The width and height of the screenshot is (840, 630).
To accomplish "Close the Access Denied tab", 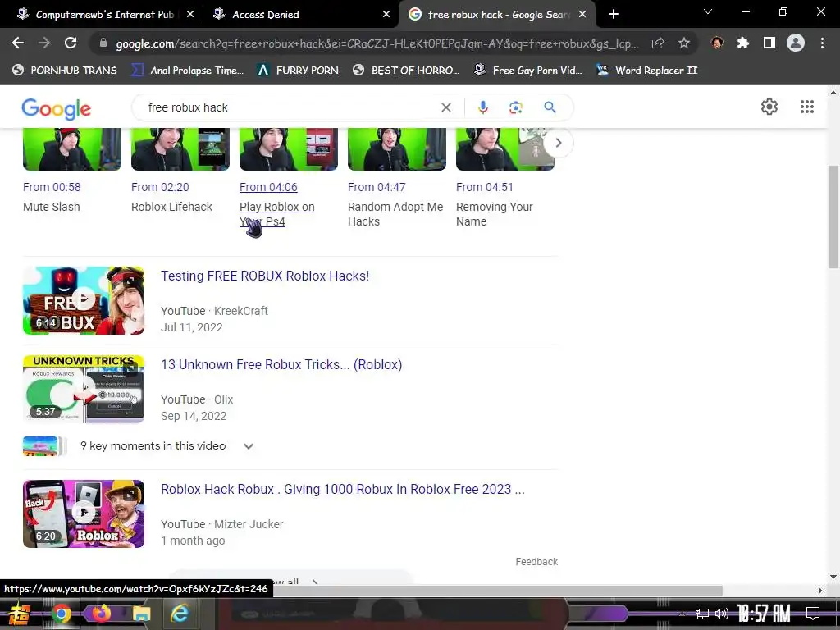I will (386, 15).
